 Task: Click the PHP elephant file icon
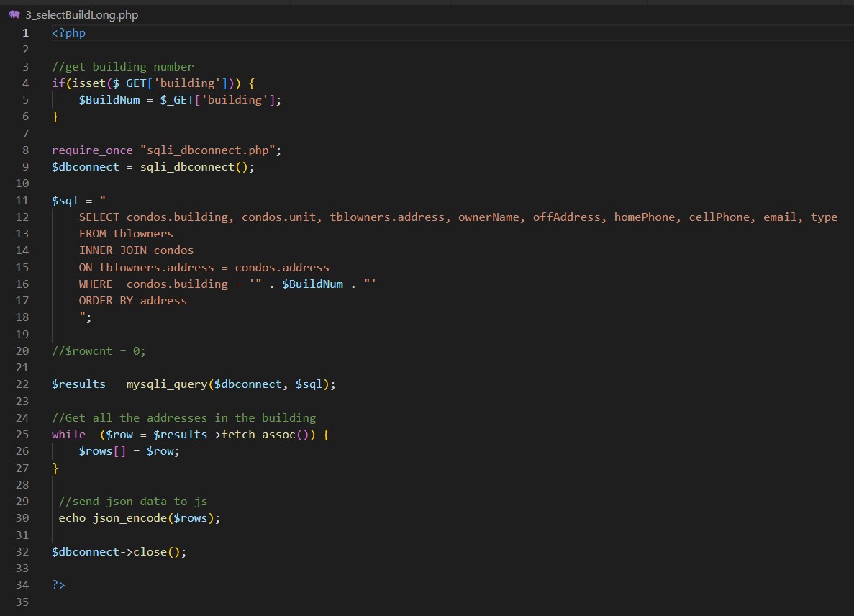coord(14,15)
